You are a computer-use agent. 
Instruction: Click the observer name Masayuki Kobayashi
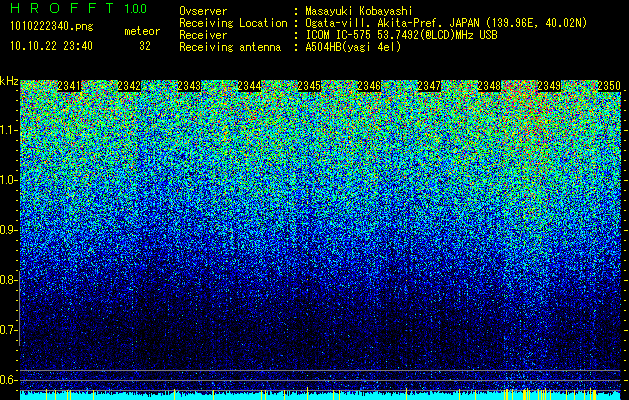tap(359, 12)
